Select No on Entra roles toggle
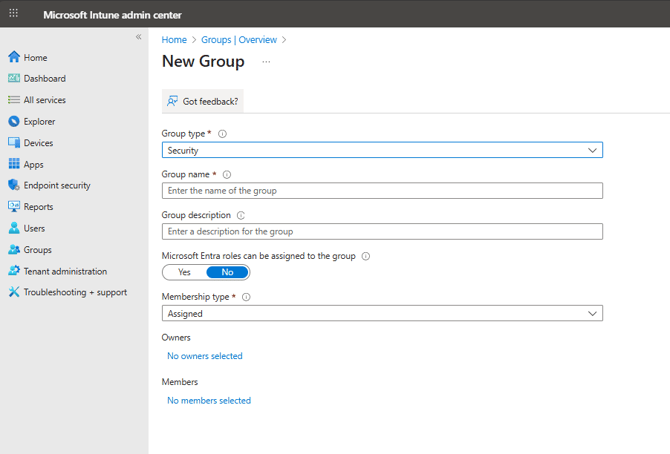The image size is (670, 454). tap(227, 272)
